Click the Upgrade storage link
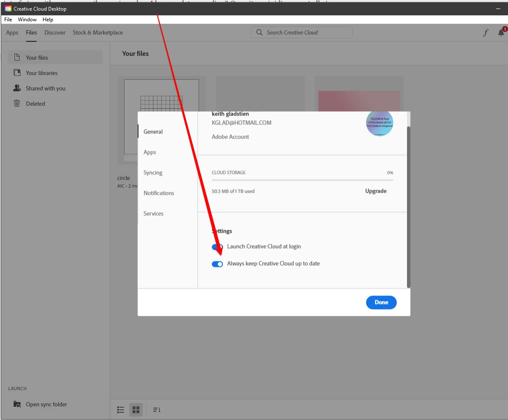 (376, 191)
